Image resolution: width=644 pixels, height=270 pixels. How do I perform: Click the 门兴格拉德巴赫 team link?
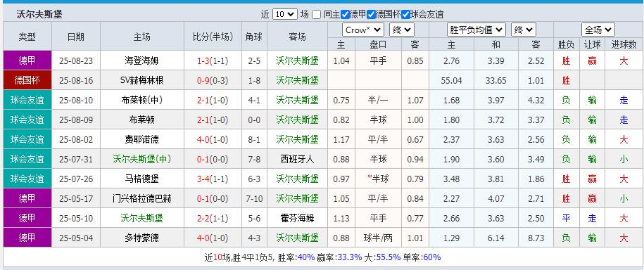coord(141,199)
